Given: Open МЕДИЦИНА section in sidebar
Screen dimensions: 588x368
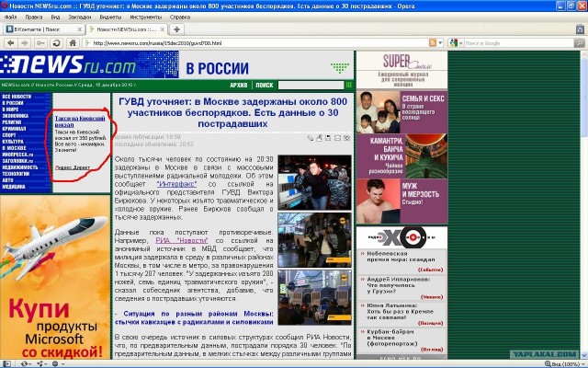Looking at the screenshot, I should coord(14,186).
